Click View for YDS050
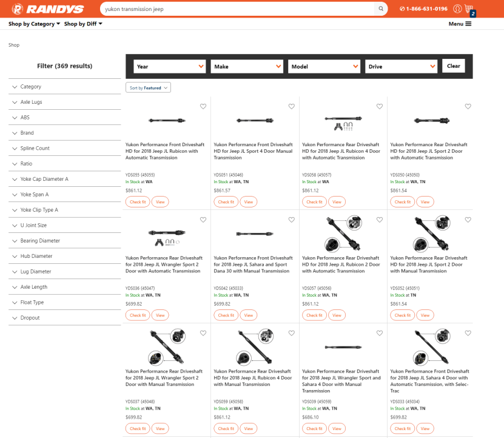Image resolution: width=504 pixels, height=438 pixels. point(425,202)
